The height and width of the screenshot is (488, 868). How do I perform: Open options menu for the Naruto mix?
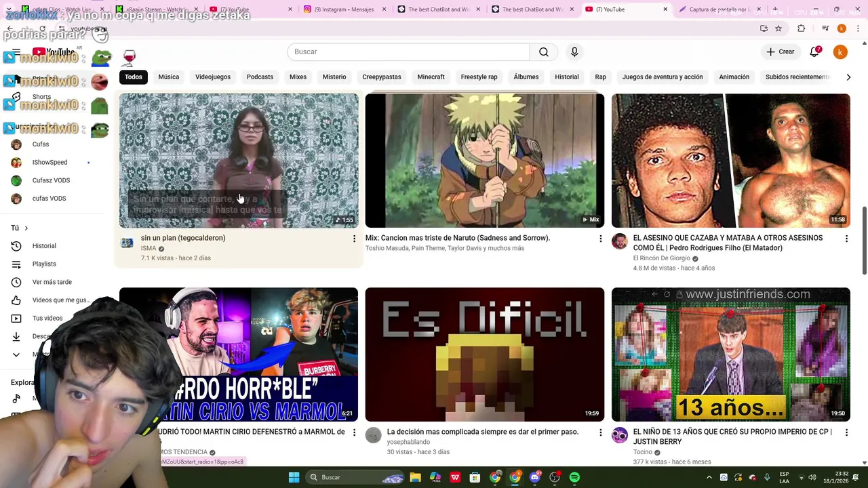(x=600, y=239)
